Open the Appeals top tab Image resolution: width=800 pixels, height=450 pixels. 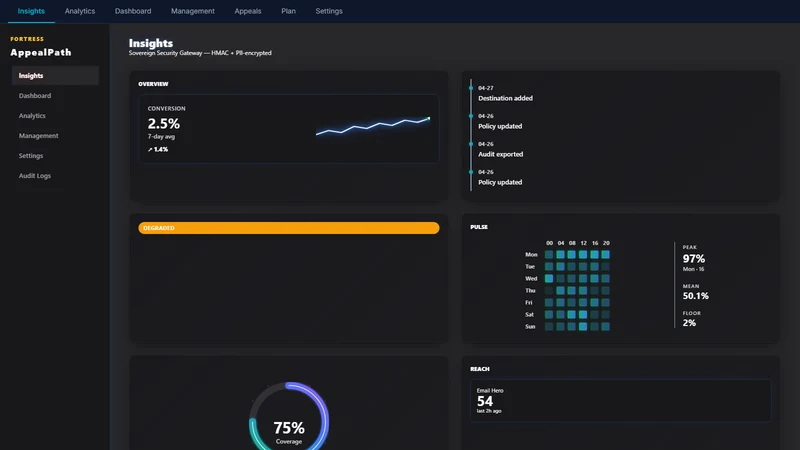pos(247,11)
